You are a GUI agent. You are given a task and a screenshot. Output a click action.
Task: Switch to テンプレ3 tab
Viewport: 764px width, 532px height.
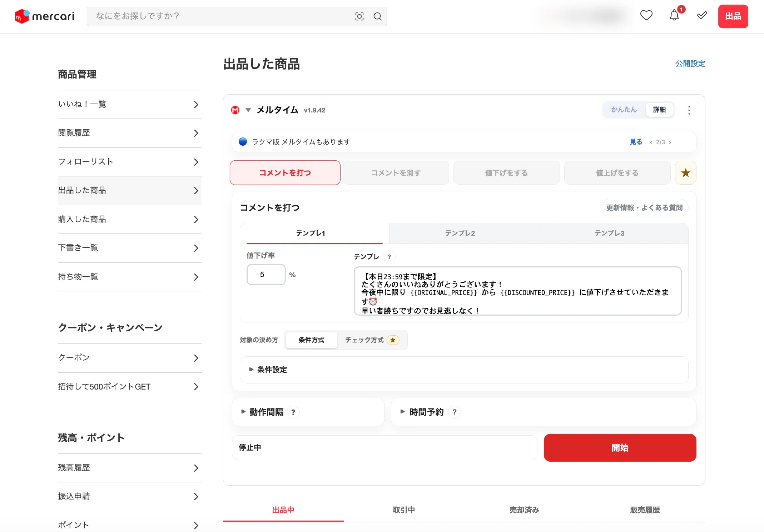[613, 234]
